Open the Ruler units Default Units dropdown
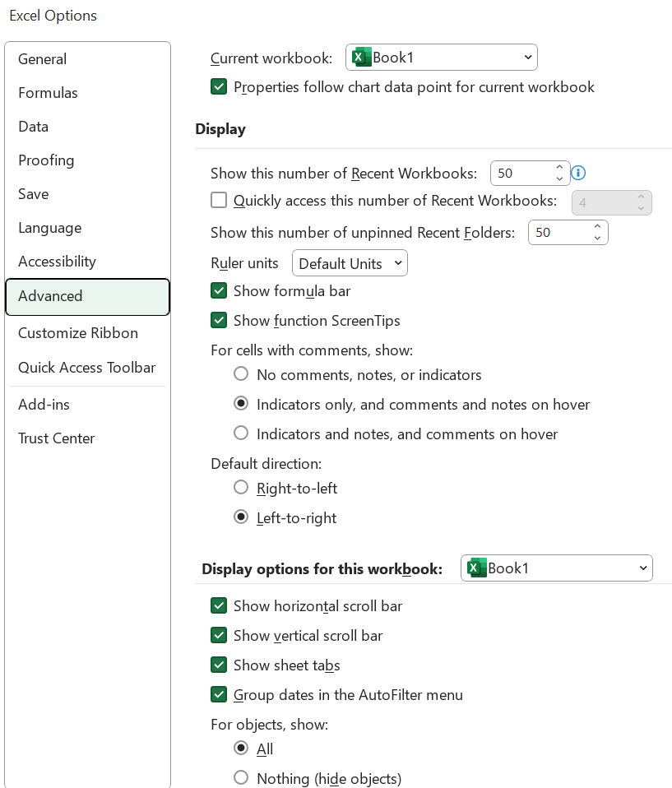Screen dimensions: 672x788 point(350,263)
